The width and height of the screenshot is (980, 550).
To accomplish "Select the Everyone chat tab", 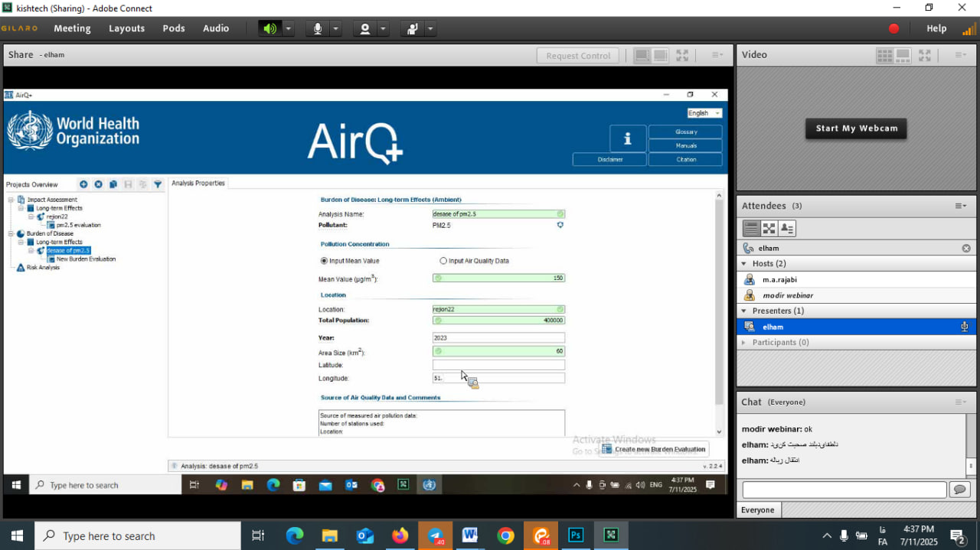I will click(758, 510).
